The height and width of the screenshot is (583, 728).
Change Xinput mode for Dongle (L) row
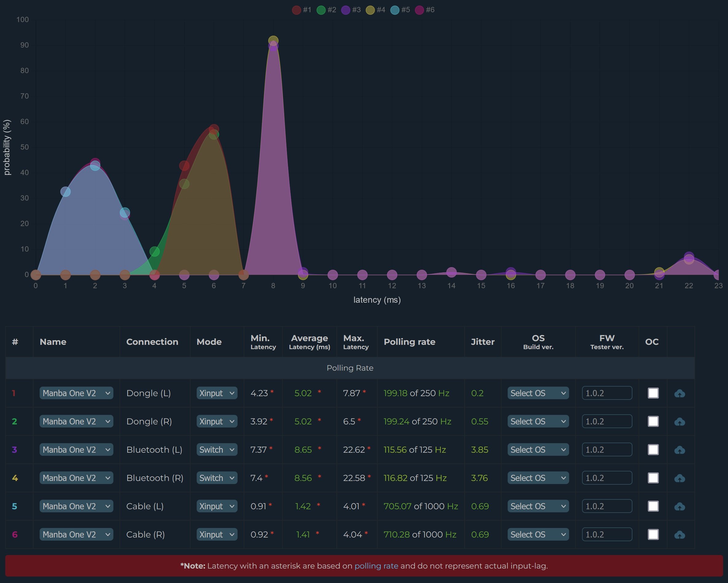pos(217,393)
